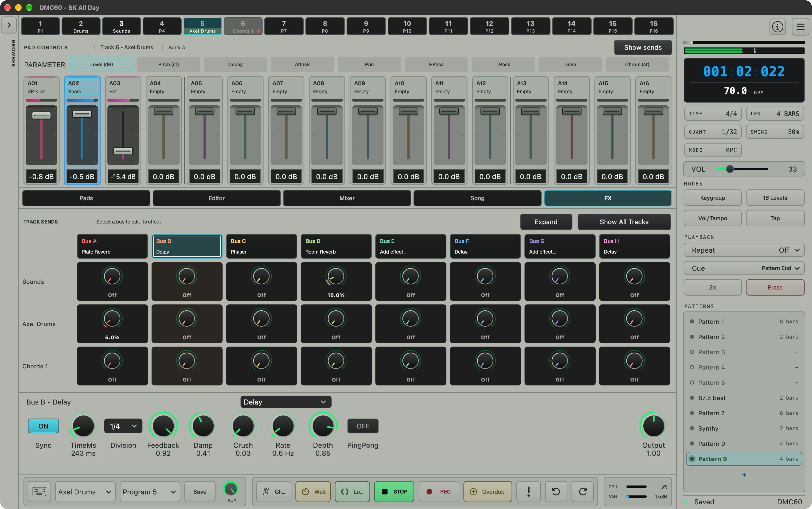Open the on-screen keyboard icon
812x509 pixels.
[x=39, y=491]
